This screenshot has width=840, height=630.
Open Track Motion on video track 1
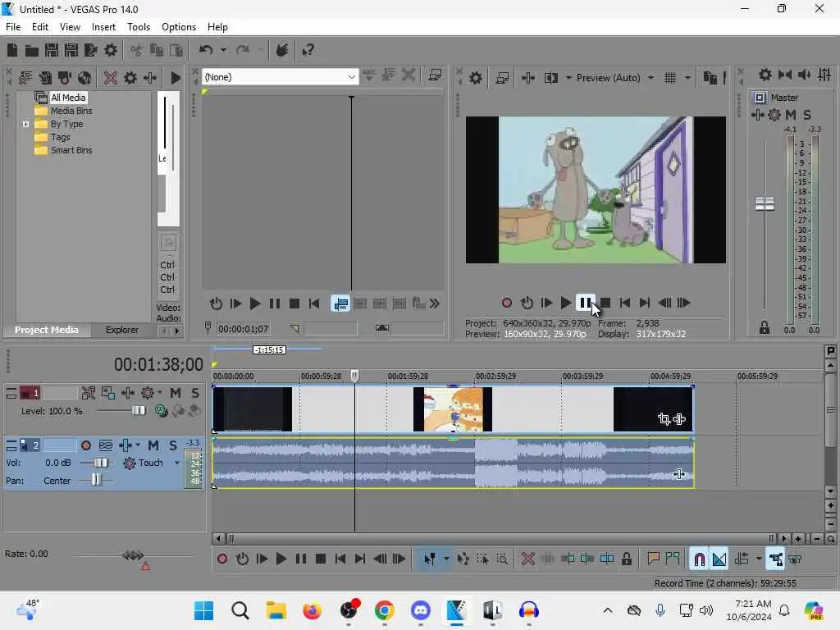pyautogui.click(x=107, y=393)
